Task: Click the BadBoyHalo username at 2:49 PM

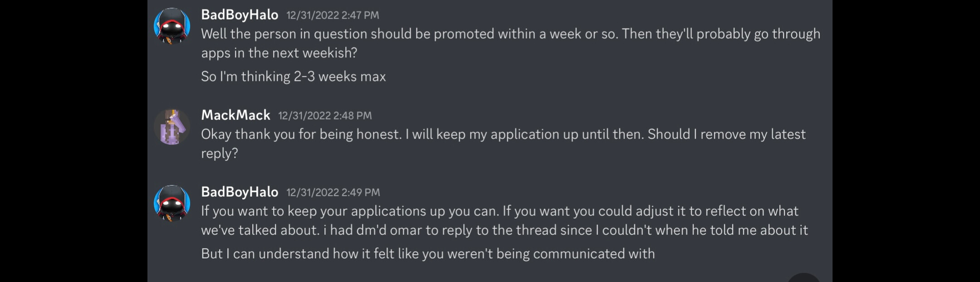Action: 240,192
